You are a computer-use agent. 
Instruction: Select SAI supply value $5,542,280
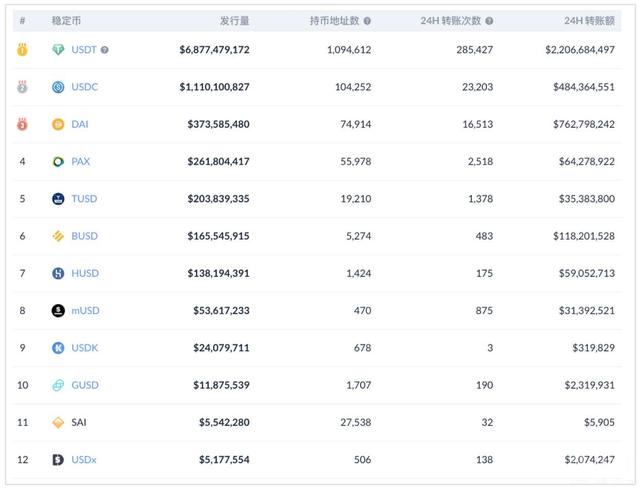click(x=224, y=422)
